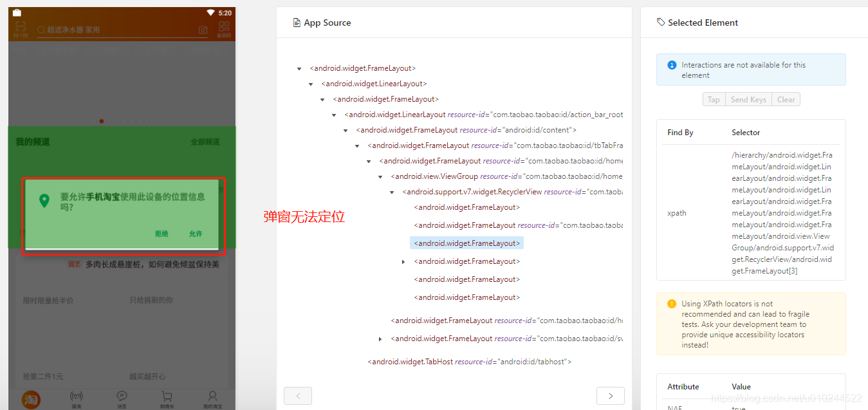868x410 pixels.
Task: Tap 越买越开心 text in phone view
Action: pos(147,377)
